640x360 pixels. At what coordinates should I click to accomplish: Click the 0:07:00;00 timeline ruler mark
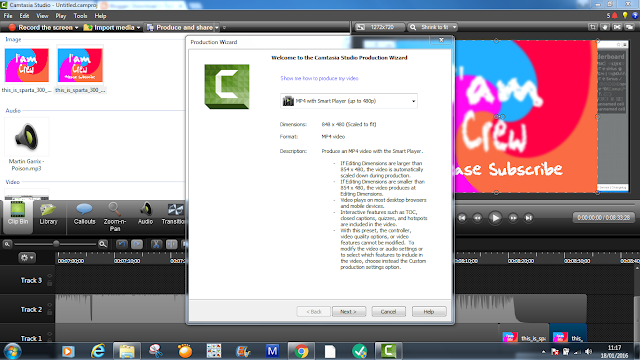coord(71,261)
